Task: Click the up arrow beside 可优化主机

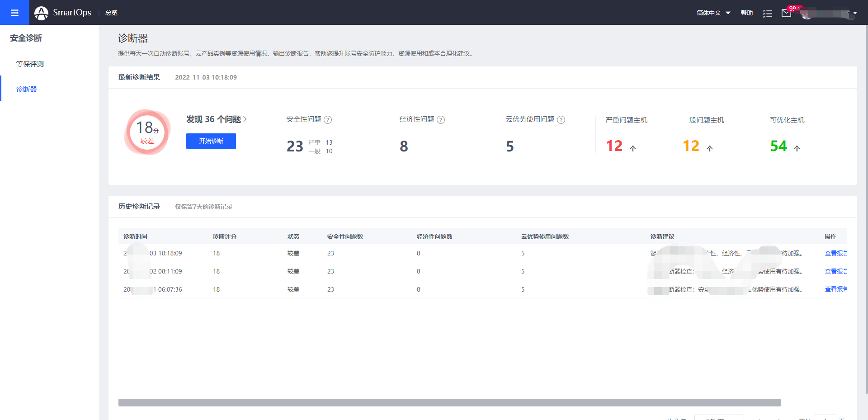Action: (797, 148)
